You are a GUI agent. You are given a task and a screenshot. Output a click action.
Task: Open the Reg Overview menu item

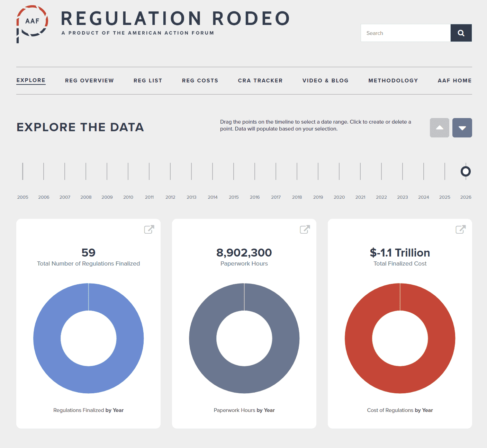point(89,80)
